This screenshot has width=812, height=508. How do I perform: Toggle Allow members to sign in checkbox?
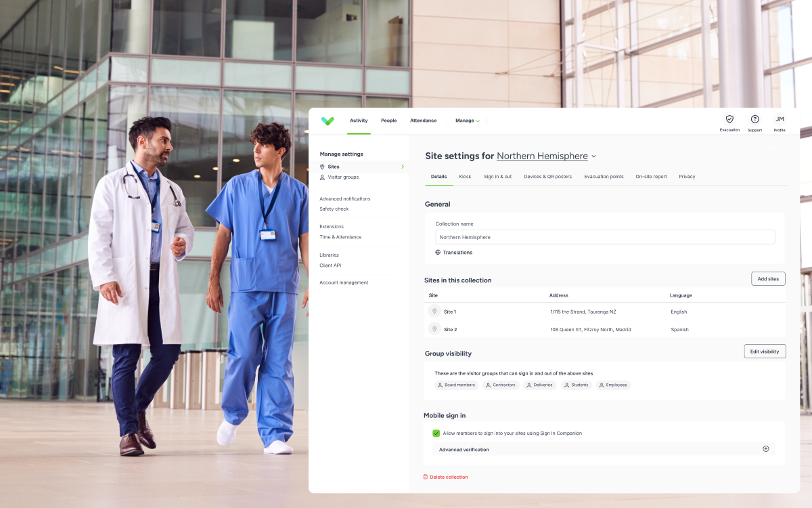(x=436, y=433)
